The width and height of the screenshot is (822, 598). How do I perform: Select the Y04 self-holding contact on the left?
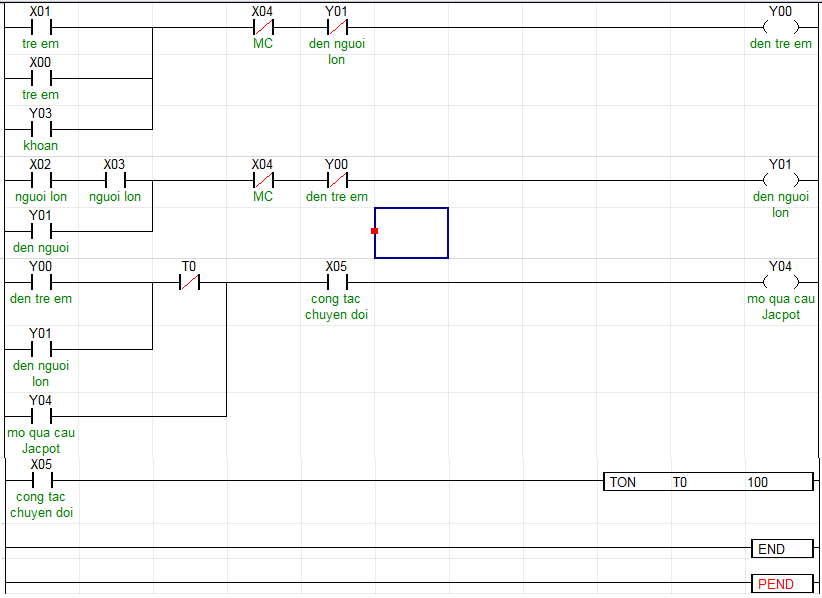pyautogui.click(x=40, y=415)
